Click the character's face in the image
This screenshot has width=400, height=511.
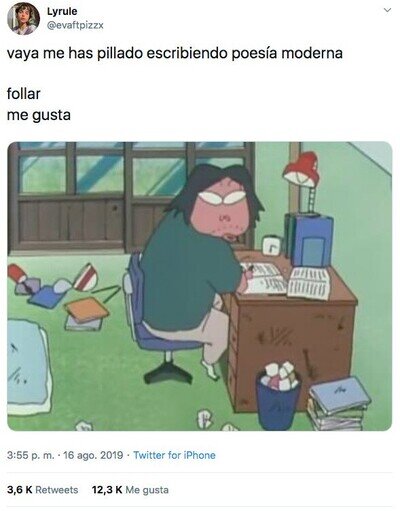223,210
